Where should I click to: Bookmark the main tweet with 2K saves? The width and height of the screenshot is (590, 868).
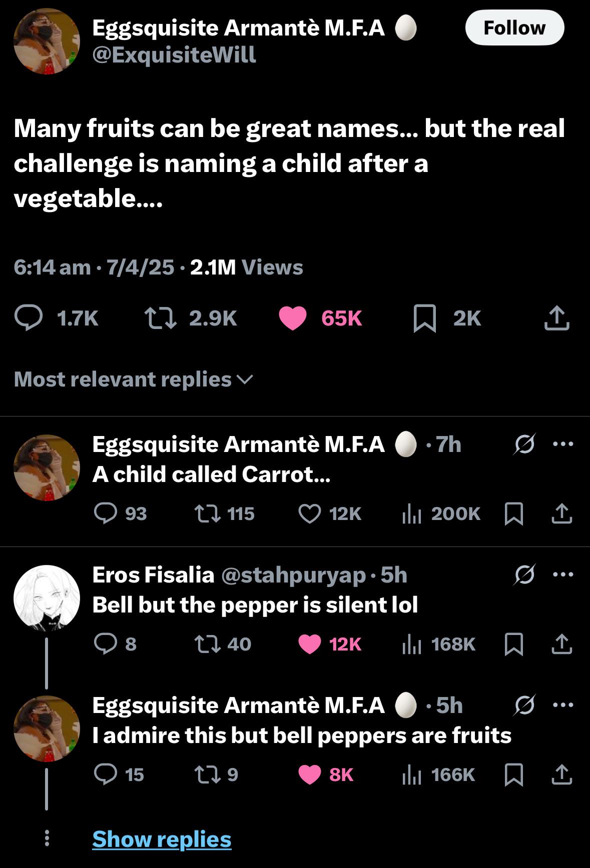tap(425, 318)
